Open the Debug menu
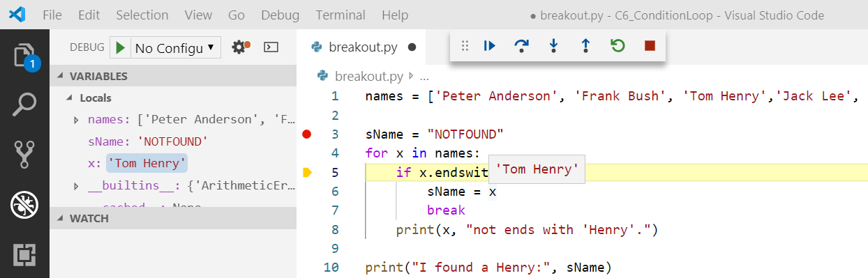868x278 pixels. (280, 15)
